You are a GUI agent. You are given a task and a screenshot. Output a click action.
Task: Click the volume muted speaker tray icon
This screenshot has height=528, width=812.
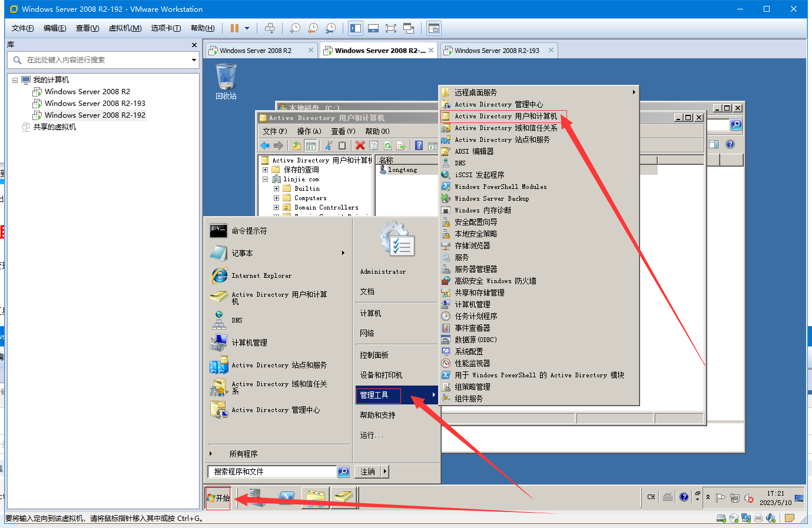[749, 498]
